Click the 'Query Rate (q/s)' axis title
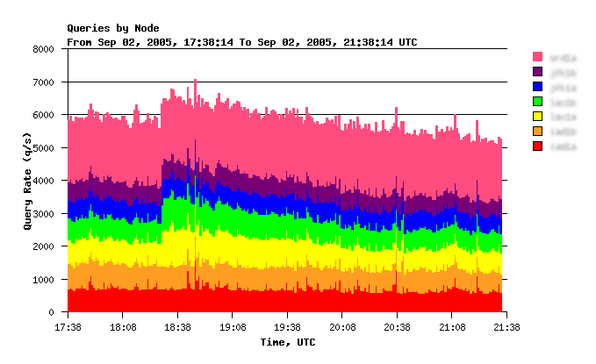This screenshot has width=596, height=364. 29,180
